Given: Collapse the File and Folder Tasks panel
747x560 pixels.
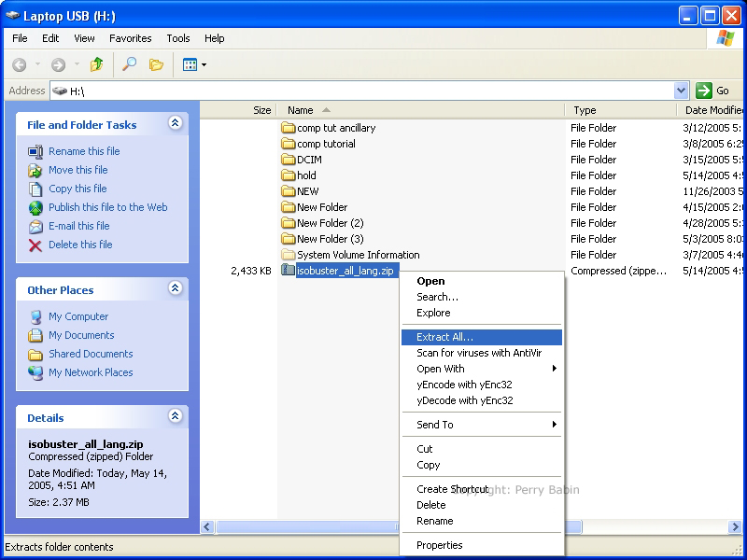Looking at the screenshot, I should click(175, 123).
